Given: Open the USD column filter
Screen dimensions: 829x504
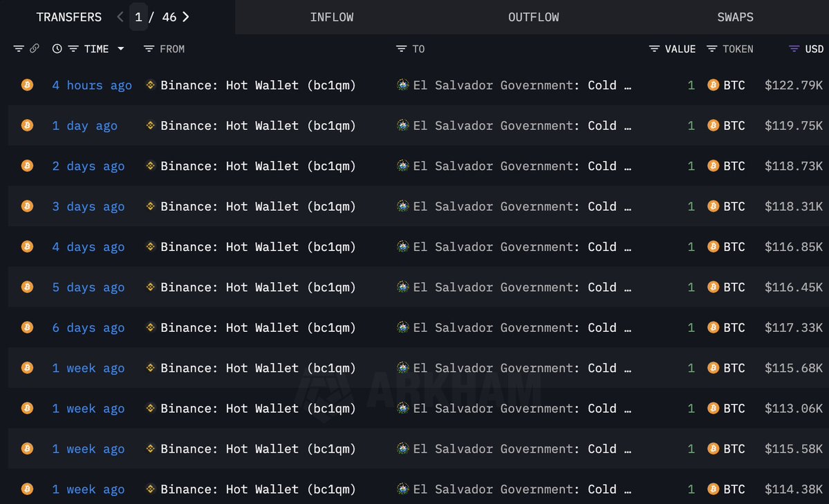Looking at the screenshot, I should pos(794,48).
